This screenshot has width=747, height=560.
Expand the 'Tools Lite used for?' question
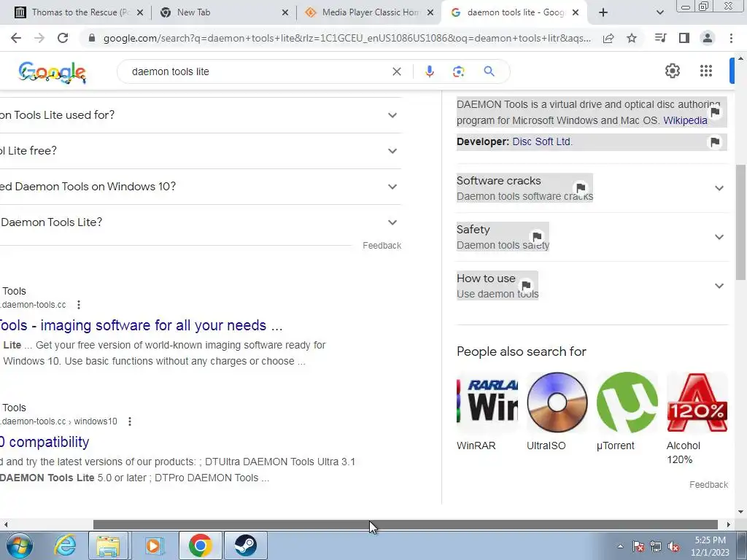pyautogui.click(x=392, y=115)
